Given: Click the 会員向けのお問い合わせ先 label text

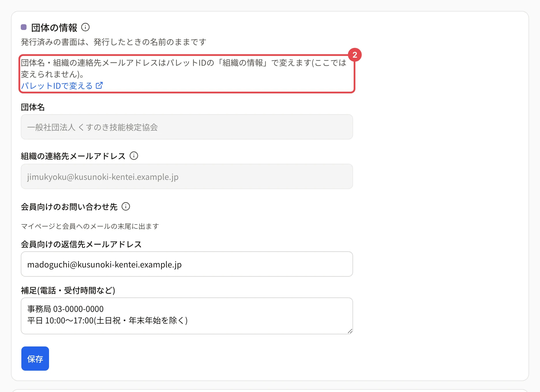Looking at the screenshot, I should (x=69, y=207).
